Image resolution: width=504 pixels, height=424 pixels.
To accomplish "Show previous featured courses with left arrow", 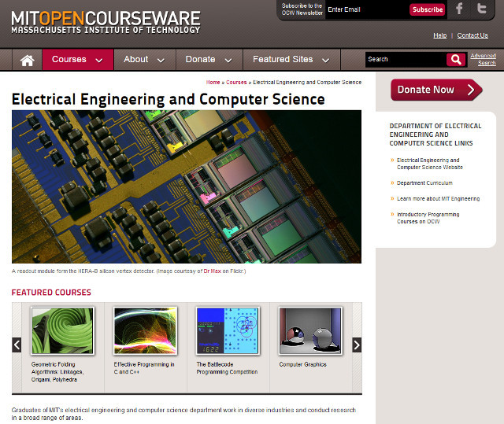I will click(x=17, y=345).
